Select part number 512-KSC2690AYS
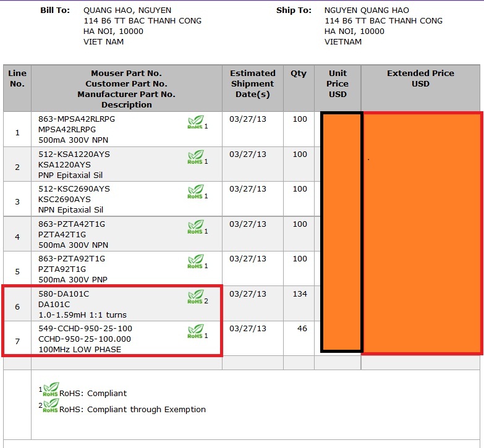 (74, 189)
